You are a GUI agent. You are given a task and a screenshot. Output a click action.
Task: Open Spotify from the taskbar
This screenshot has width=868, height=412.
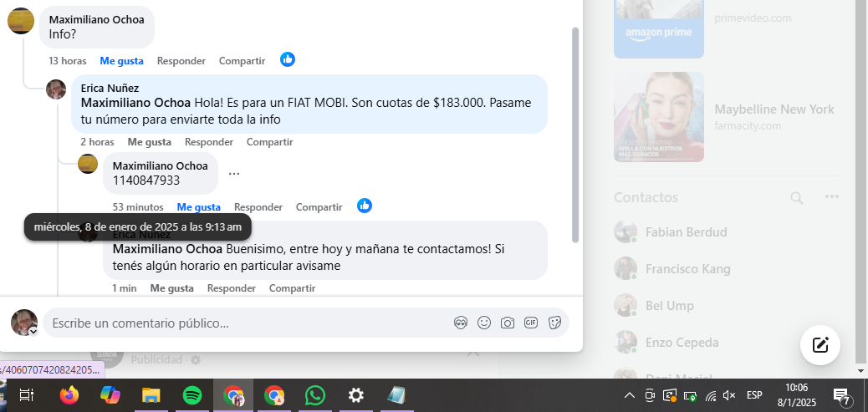[x=192, y=394]
